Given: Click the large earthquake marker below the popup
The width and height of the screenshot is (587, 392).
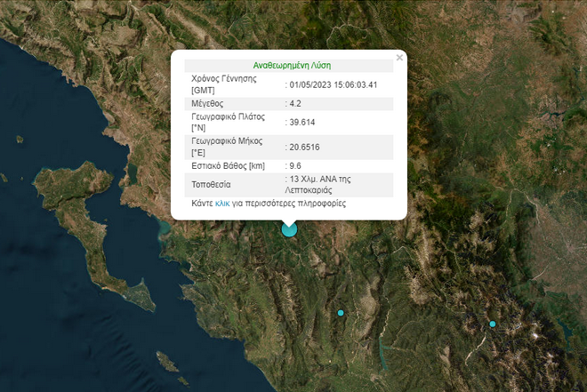Looking at the screenshot, I should click(289, 229).
